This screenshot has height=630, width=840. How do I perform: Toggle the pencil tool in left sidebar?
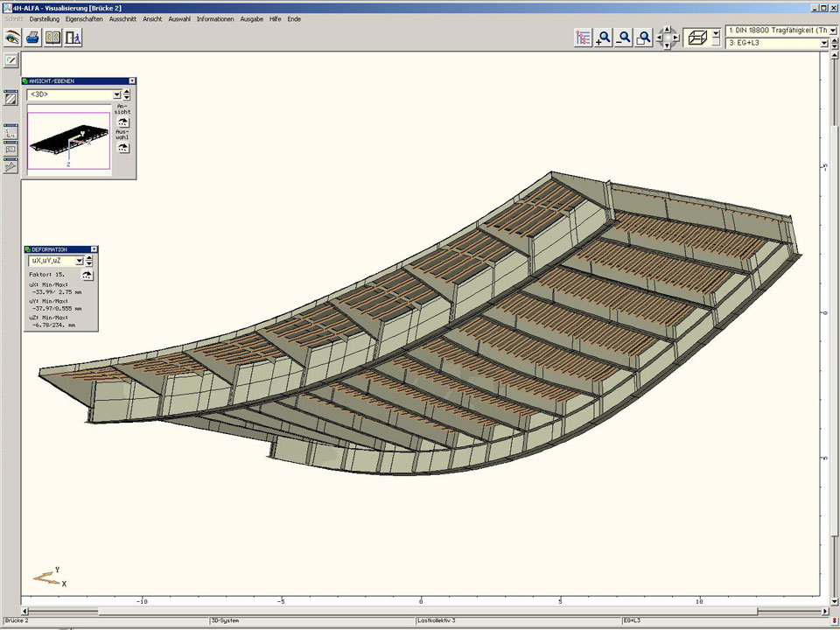(x=10, y=60)
